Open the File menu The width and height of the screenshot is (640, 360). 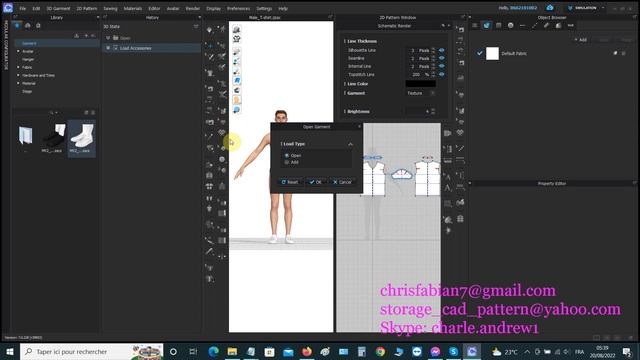coord(22,8)
